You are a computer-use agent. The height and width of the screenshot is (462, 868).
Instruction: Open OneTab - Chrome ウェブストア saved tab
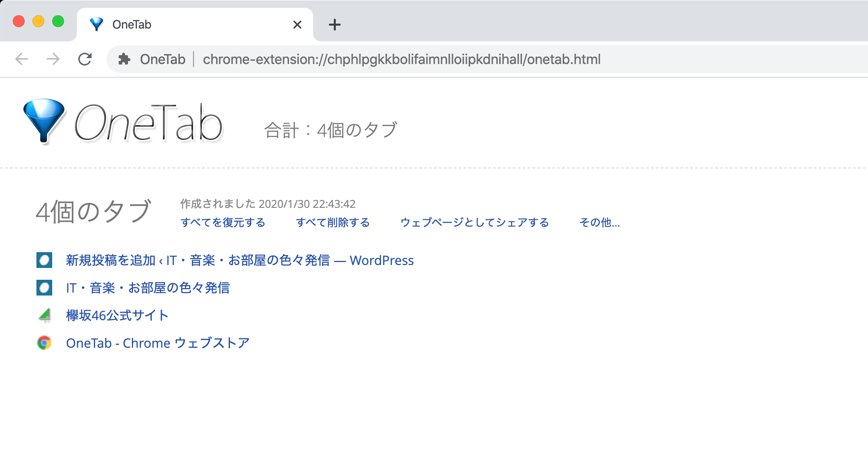[x=158, y=343]
